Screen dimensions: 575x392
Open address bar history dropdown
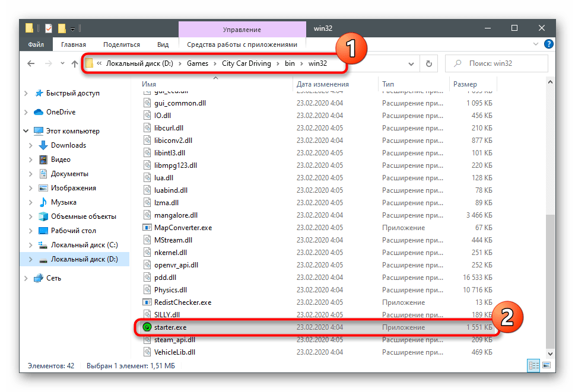coord(410,63)
